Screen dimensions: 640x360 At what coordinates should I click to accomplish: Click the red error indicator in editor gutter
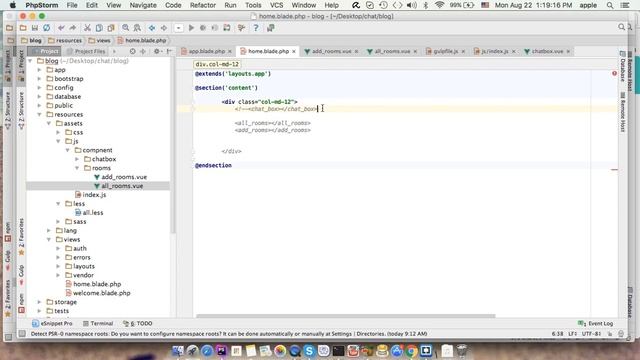[614, 73]
